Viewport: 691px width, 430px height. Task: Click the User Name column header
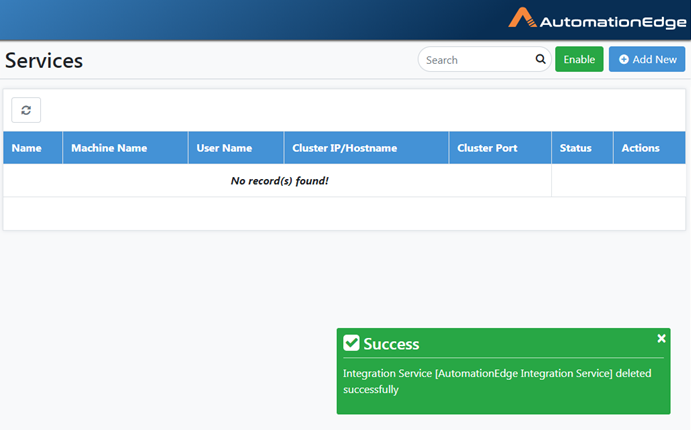[236, 148]
